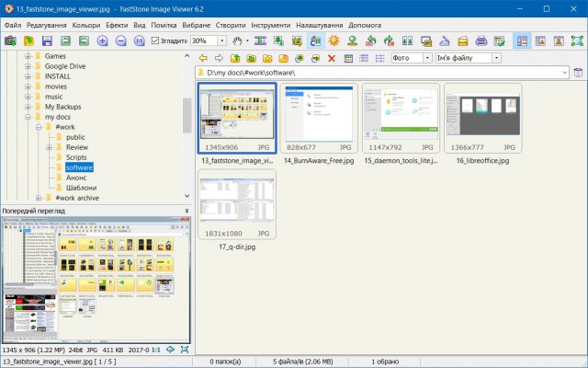Open the Файл menu
The height and width of the screenshot is (368, 588).
[13, 25]
